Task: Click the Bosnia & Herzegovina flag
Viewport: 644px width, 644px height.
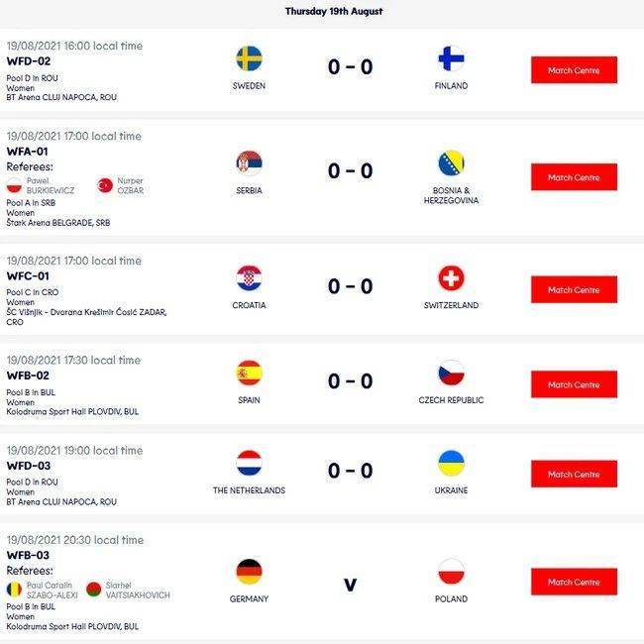Action: point(451,163)
